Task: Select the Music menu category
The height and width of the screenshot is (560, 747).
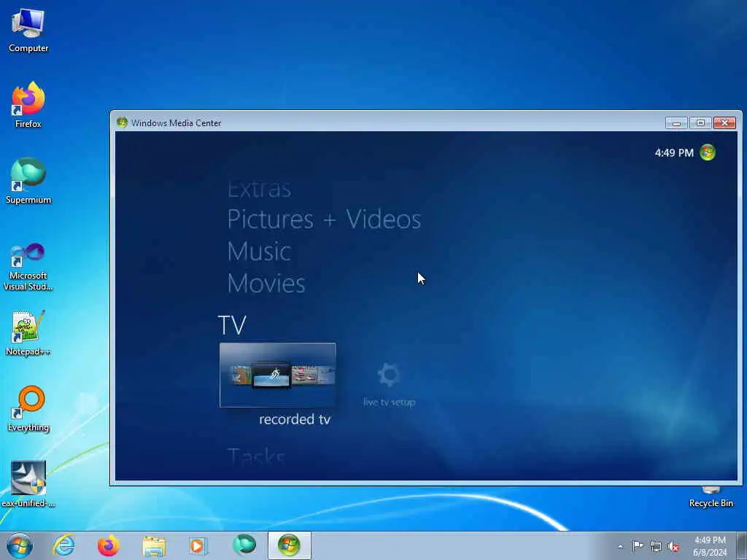Action: point(259,252)
